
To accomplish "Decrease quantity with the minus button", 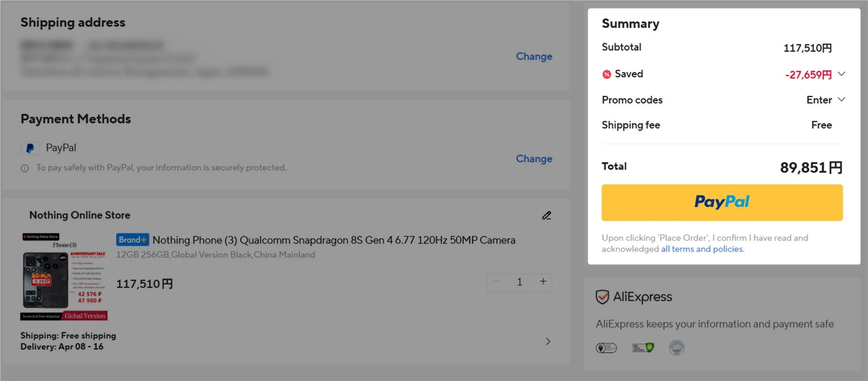I will pos(497,281).
